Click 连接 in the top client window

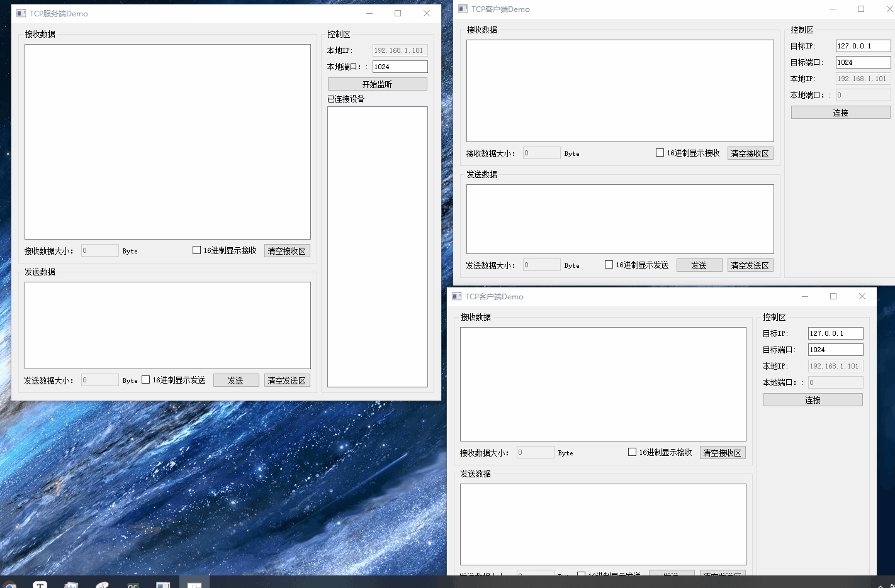(840, 112)
